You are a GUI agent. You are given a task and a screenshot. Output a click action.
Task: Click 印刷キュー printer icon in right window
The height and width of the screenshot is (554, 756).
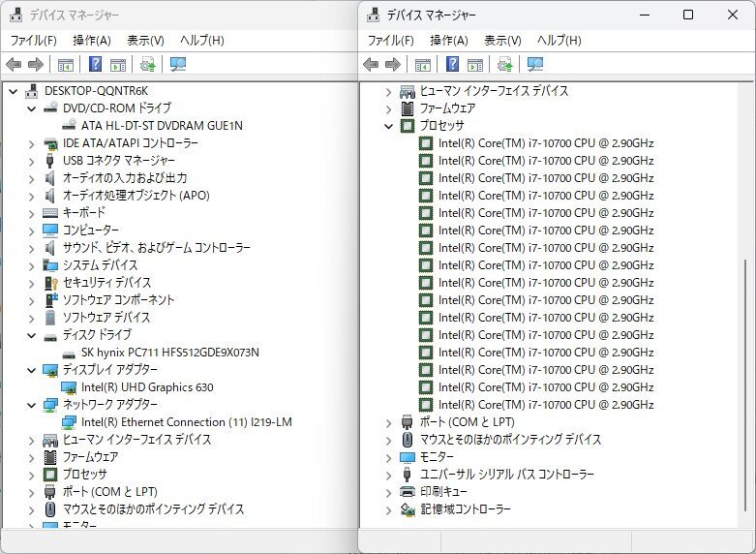pos(408,492)
